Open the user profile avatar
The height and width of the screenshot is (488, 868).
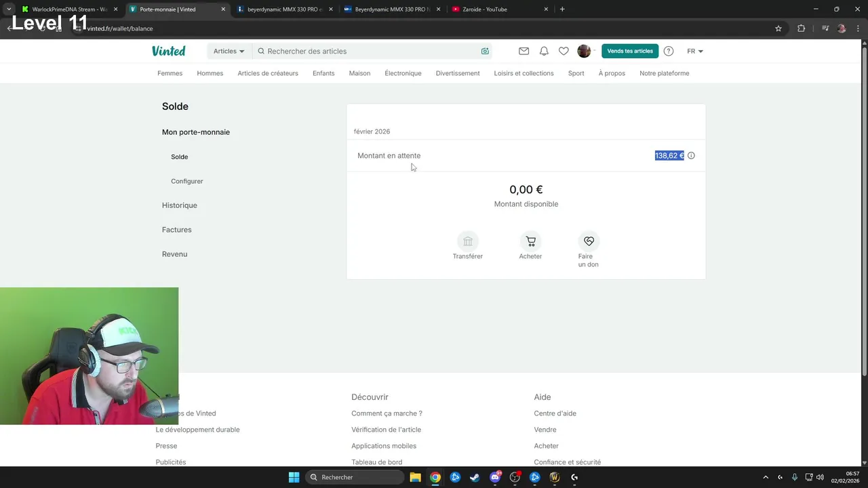pos(584,51)
